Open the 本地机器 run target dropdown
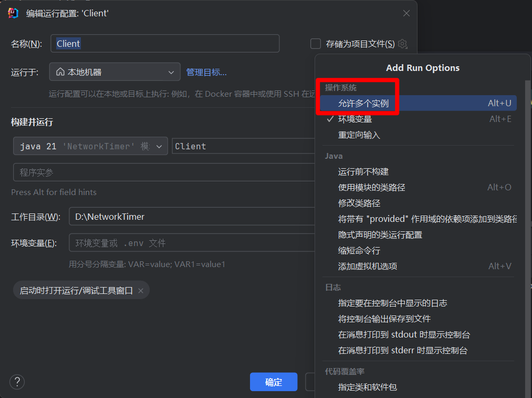Screen dimensions: 532x398 pos(114,72)
